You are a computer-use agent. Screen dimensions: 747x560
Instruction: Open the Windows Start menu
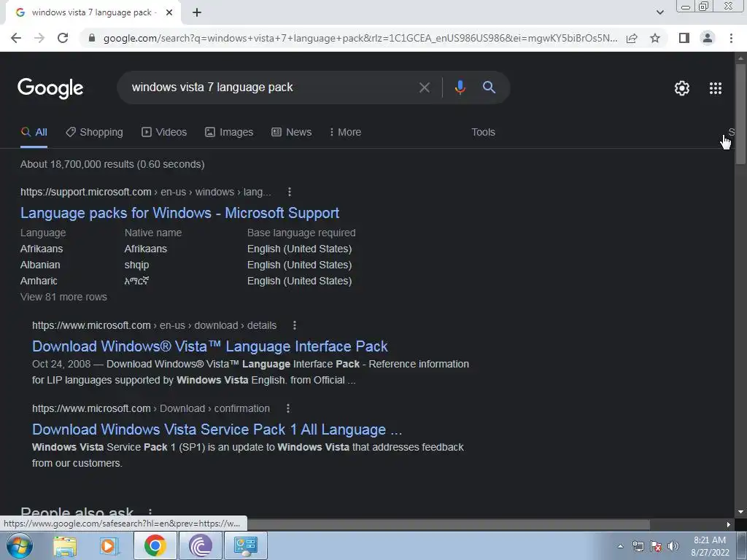(x=20, y=545)
